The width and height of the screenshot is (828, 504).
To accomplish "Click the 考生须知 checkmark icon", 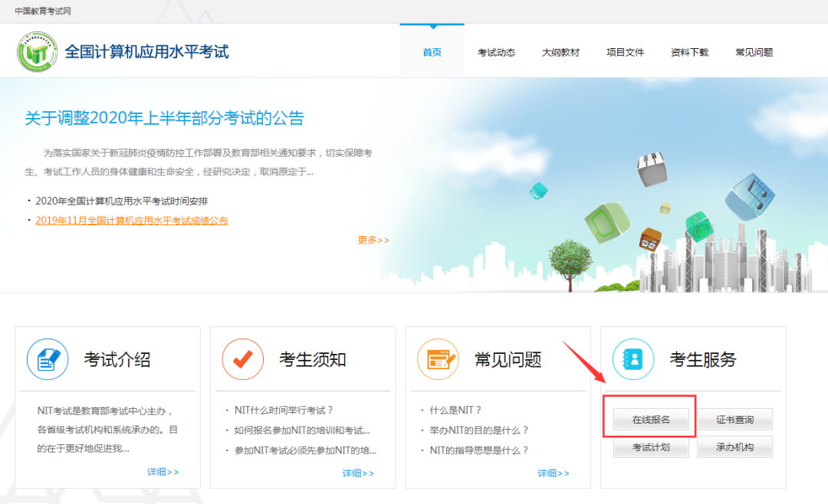I will coord(243,358).
